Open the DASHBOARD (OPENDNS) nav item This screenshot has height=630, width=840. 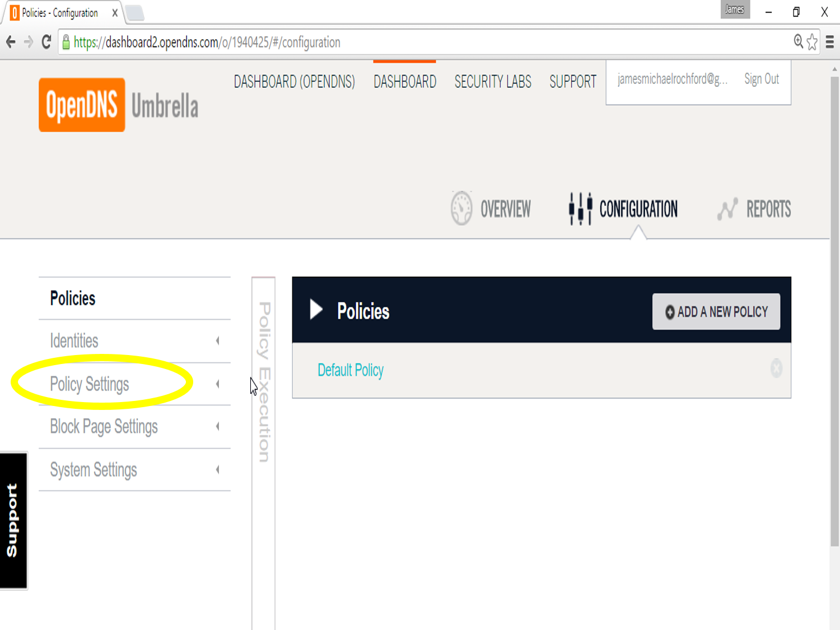(x=294, y=82)
